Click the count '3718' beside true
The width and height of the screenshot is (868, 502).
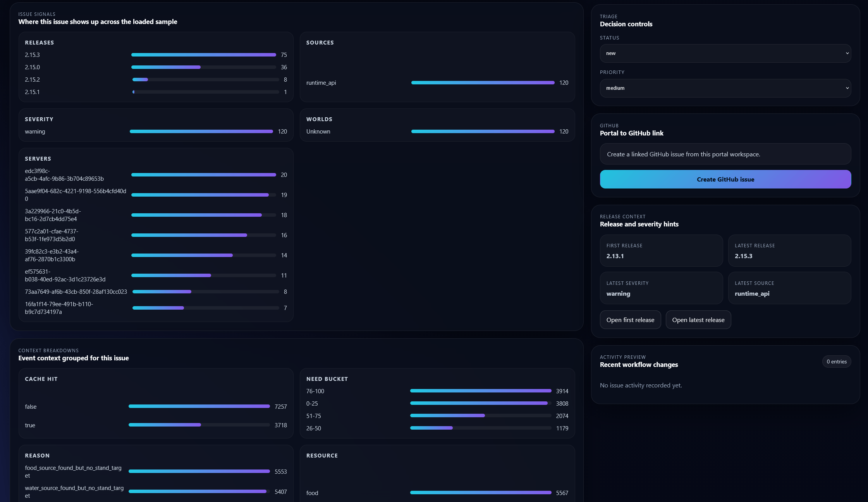tap(281, 425)
